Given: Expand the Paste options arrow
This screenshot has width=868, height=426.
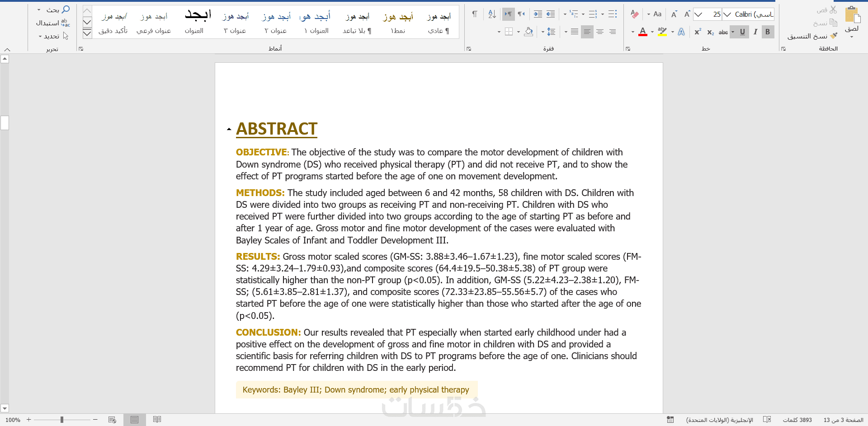Looking at the screenshot, I should [852, 37].
